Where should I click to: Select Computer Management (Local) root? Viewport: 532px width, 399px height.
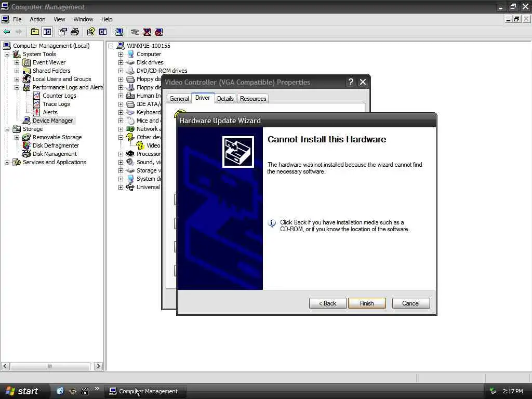51,46
